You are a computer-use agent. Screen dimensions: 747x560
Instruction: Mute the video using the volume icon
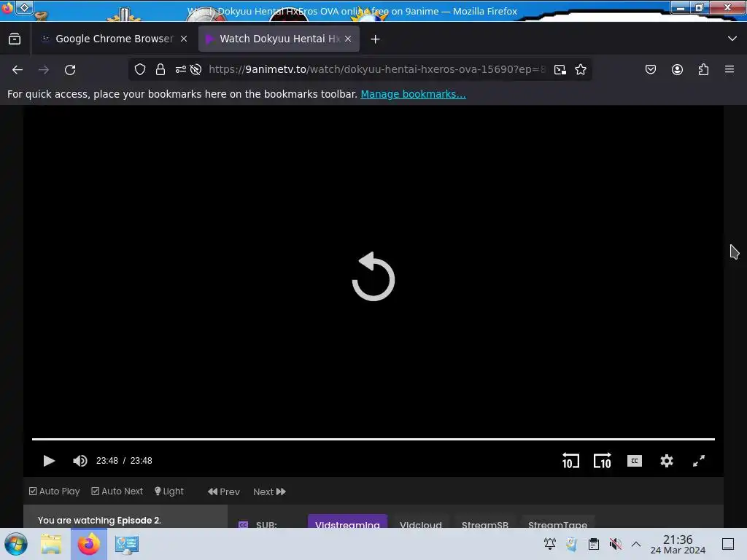click(80, 461)
